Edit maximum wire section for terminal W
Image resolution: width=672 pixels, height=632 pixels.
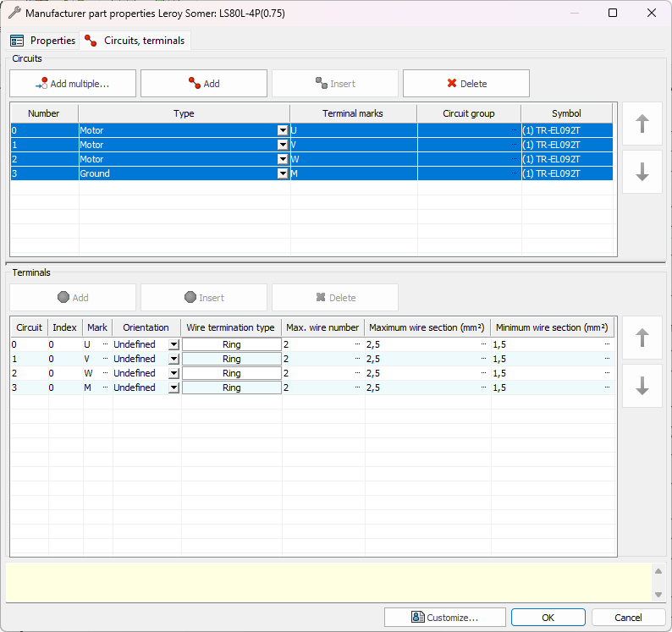423,373
